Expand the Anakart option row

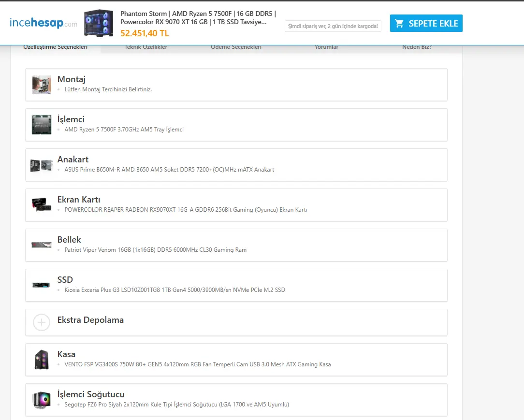pos(236,165)
